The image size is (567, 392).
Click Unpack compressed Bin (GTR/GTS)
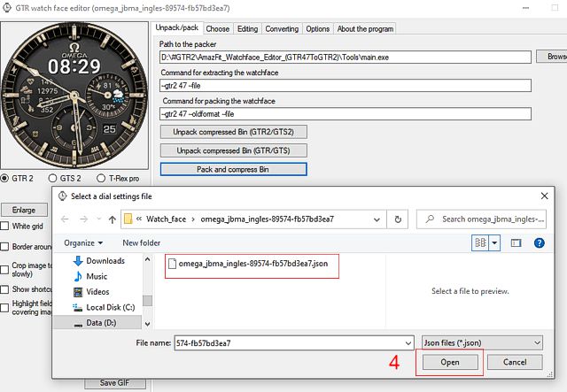point(234,150)
